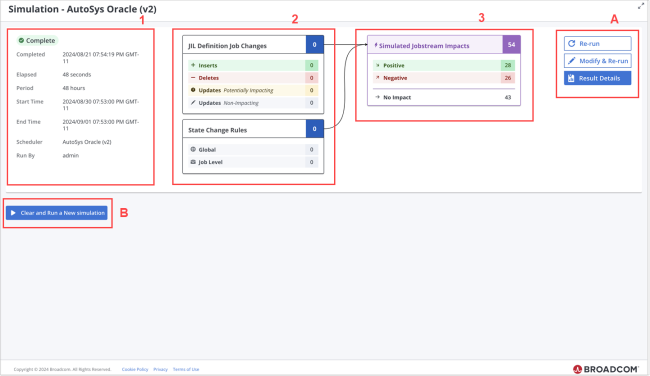Open Result Details
Viewport: 650px width, 376px height.
(x=598, y=78)
